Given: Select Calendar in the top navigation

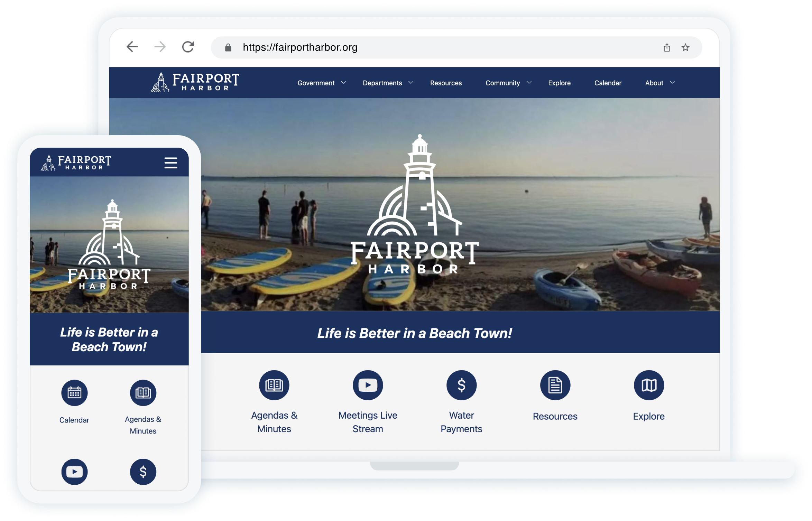Looking at the screenshot, I should click(x=608, y=83).
